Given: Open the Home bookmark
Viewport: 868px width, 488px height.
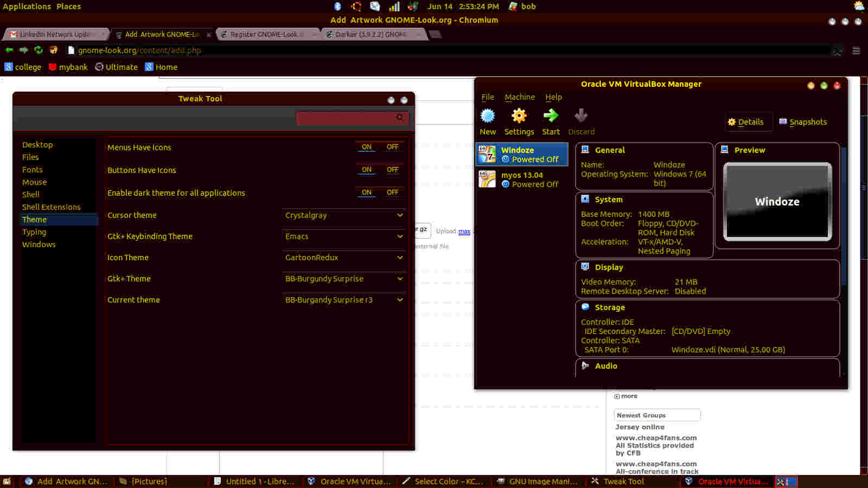Looking at the screenshot, I should tap(161, 67).
